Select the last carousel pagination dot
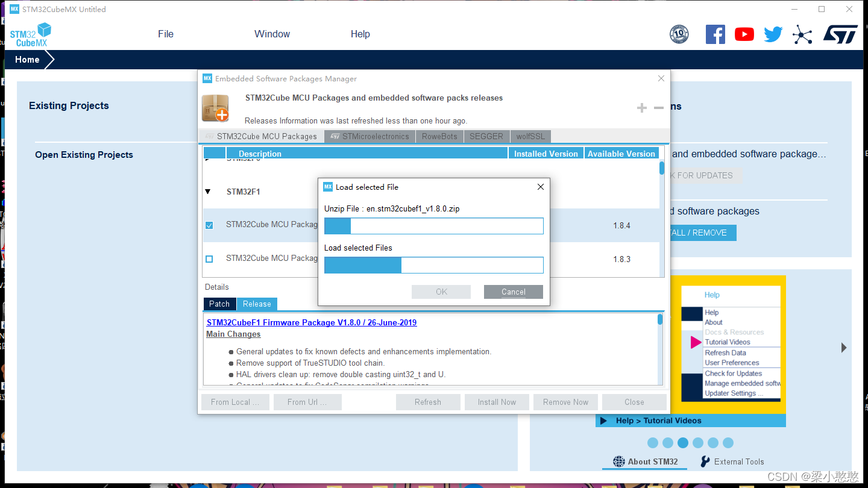868x488 pixels. (x=728, y=443)
